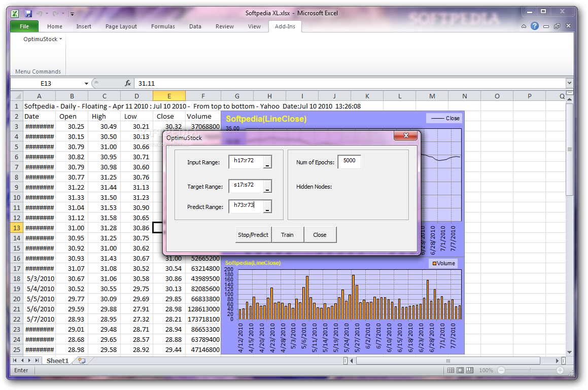Click the Volume legend on bar chart
The height and width of the screenshot is (390, 588).
[x=443, y=263]
